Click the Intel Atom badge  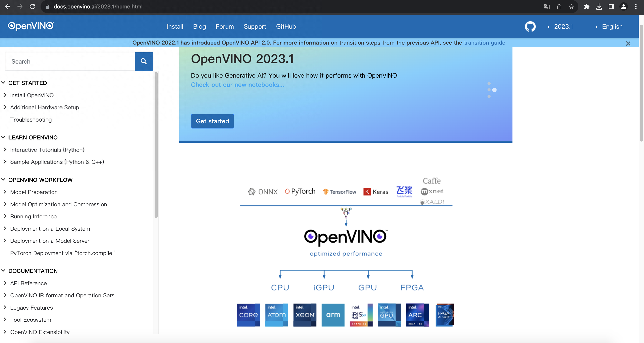pos(276,315)
